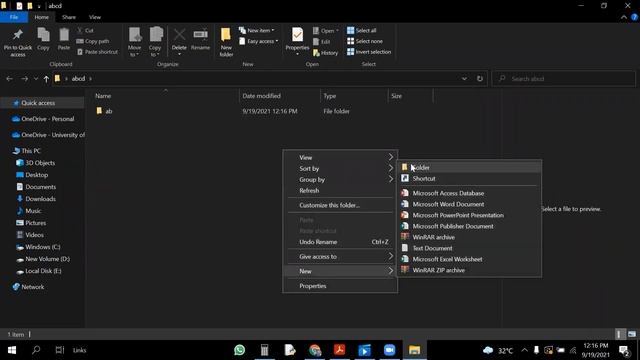This screenshot has width=640, height=360.
Task: Go up one folder level
Action: pos(46,78)
